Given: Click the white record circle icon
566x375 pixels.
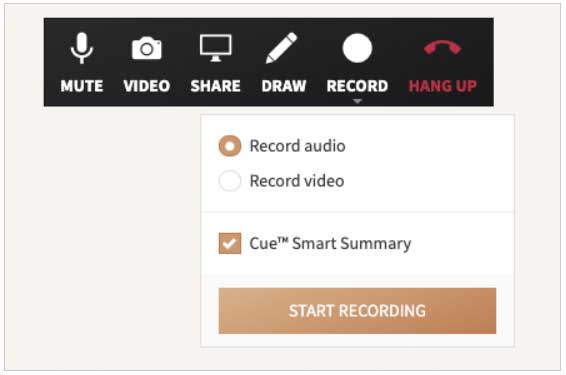Looking at the screenshot, I should pyautogui.click(x=357, y=48).
